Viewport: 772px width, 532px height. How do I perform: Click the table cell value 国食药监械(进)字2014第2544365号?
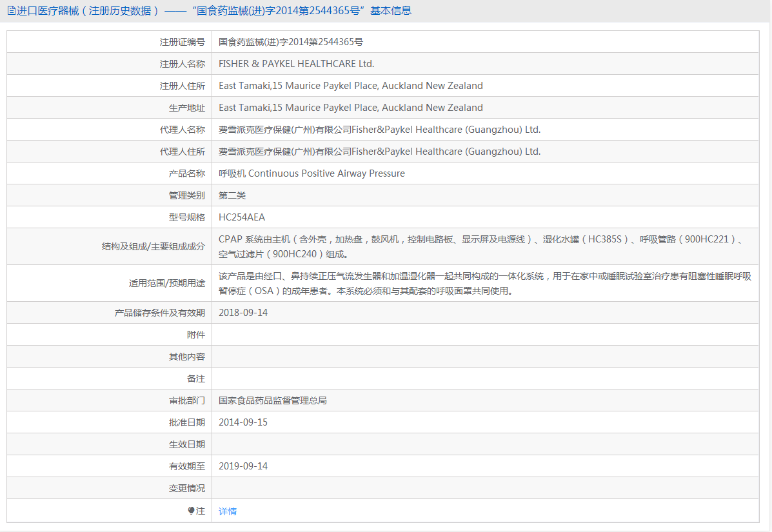pyautogui.click(x=291, y=42)
